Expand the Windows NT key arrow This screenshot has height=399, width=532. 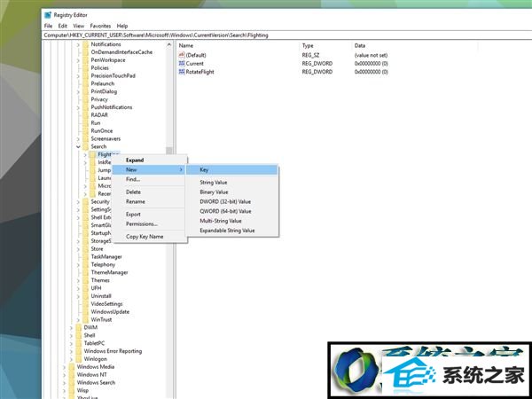point(64,375)
